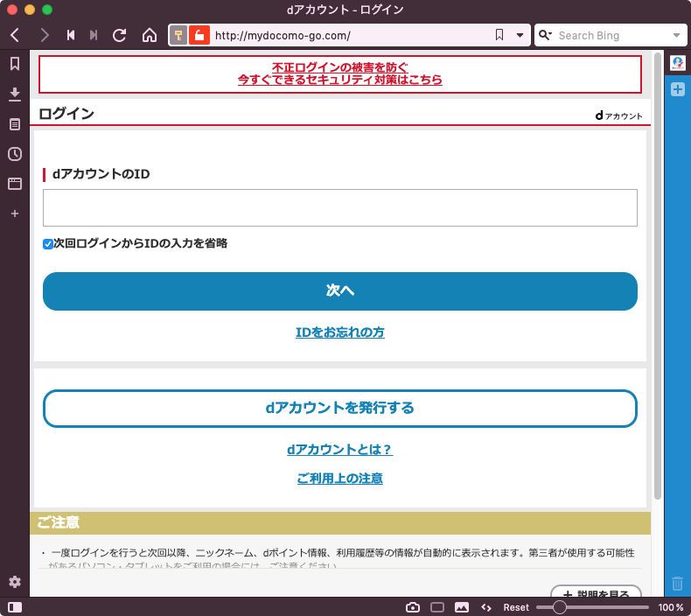Viewport: 691px width, 616px height.
Task: Open security measures banner link
Action: [339, 73]
